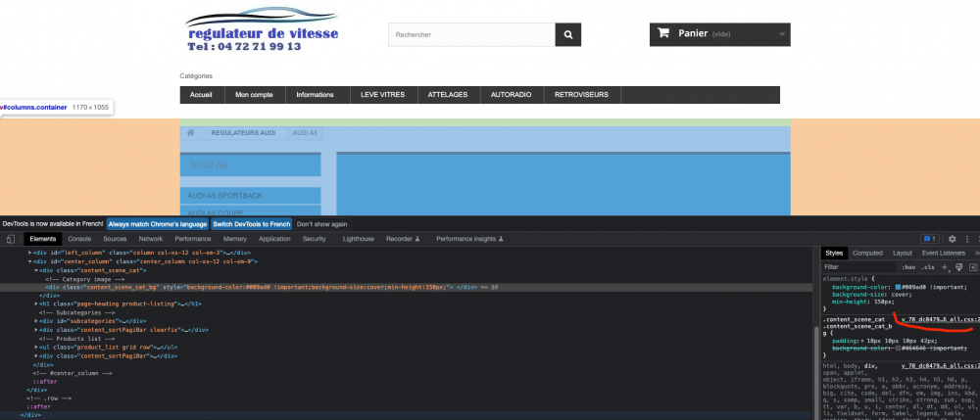
Task: Toggle :hov element state panel
Action: 908,267
